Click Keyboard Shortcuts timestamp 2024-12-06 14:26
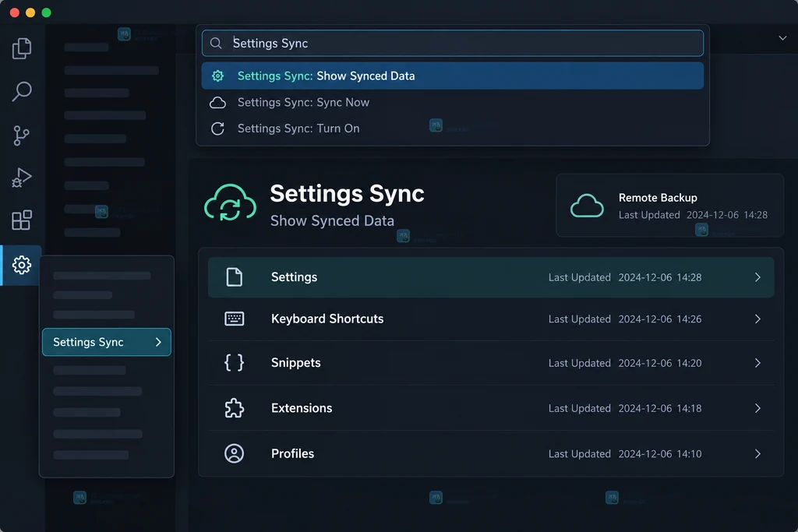Image resolution: width=798 pixels, height=532 pixels. [659, 319]
